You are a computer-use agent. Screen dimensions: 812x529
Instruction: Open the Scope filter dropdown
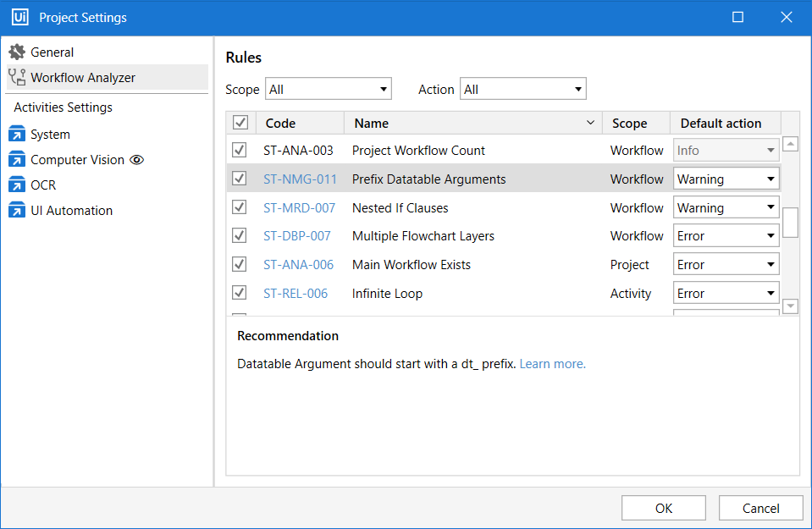329,89
